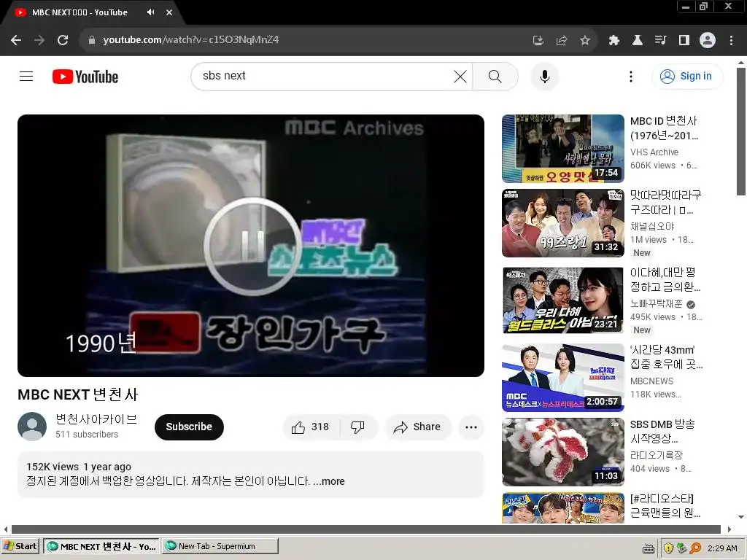Viewport: 747px width, 560px height.
Task: Open SBS DMB 방송 video thumbnail
Action: [x=562, y=452]
